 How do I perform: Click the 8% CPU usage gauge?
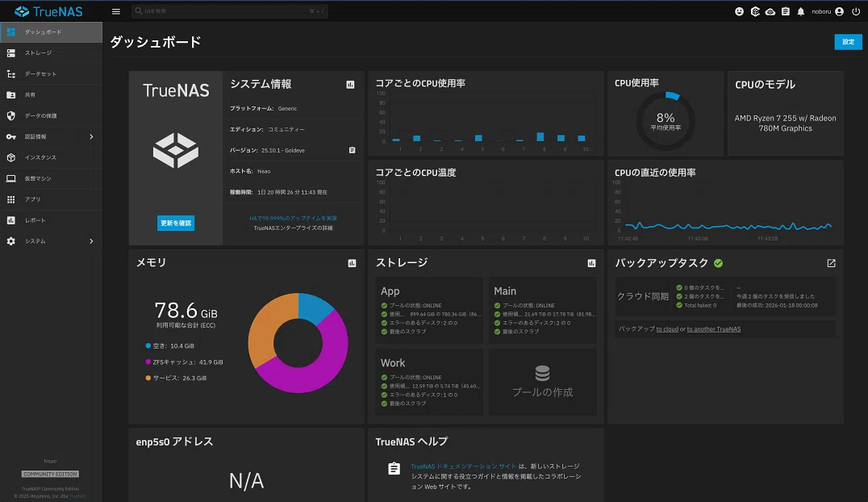coord(666,121)
